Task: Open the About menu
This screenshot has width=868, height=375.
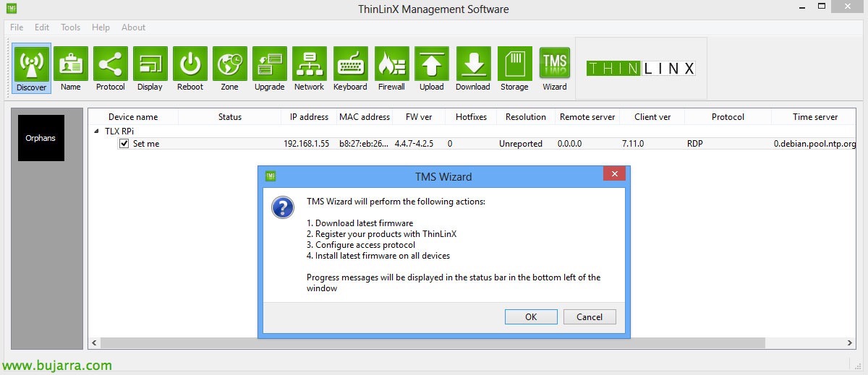Action: click(134, 27)
